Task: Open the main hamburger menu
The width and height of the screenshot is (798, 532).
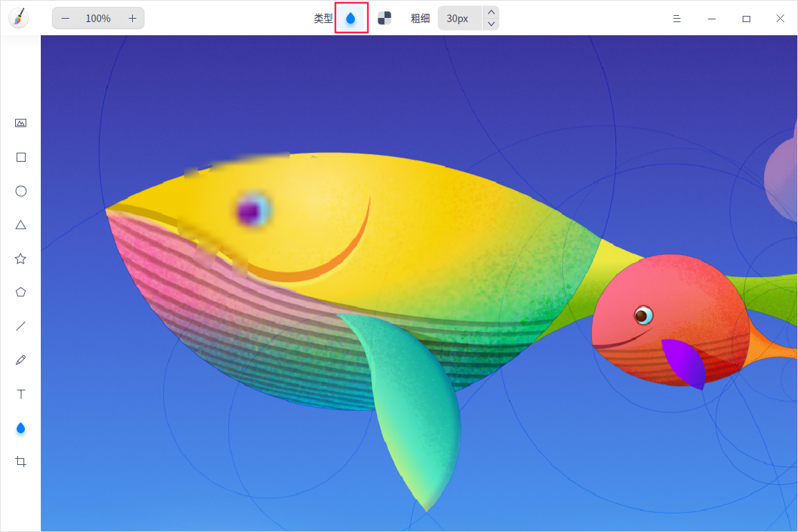Action: pyautogui.click(x=677, y=19)
